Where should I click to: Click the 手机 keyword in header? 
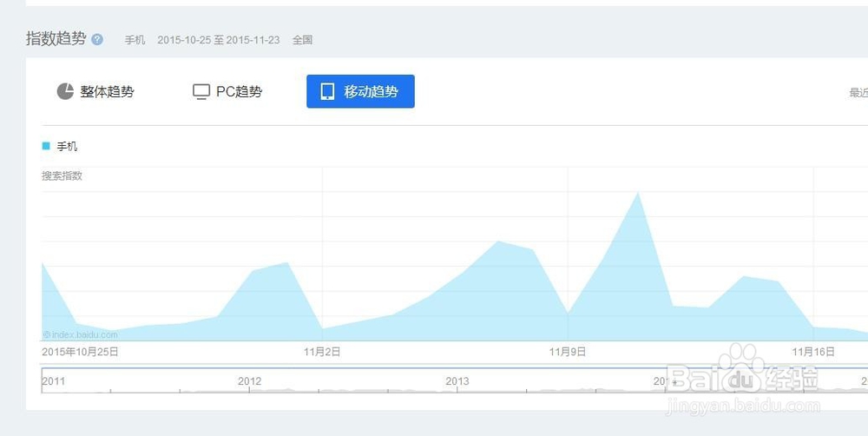(x=135, y=40)
